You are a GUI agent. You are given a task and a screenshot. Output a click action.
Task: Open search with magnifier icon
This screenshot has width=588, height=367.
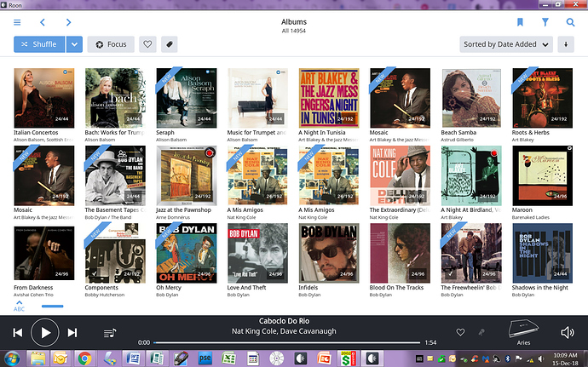click(570, 22)
